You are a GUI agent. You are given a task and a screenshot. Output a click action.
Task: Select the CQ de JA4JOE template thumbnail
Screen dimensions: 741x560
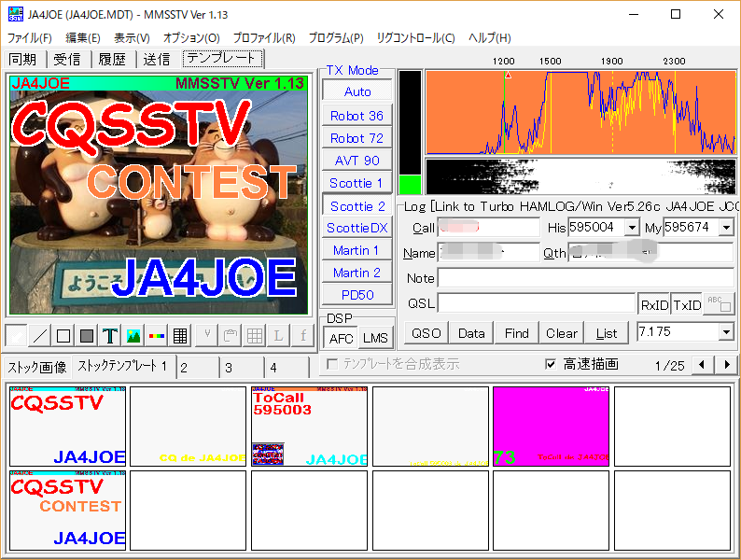[x=189, y=427]
